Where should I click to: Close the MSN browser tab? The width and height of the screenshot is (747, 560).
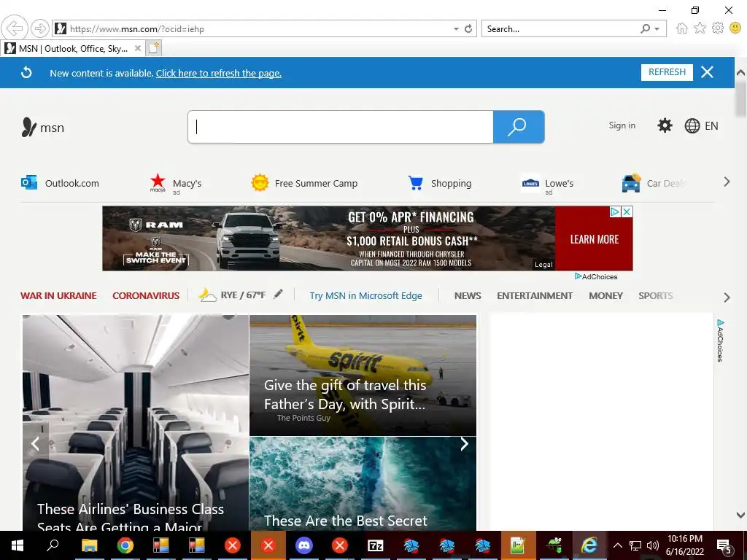[x=138, y=48]
